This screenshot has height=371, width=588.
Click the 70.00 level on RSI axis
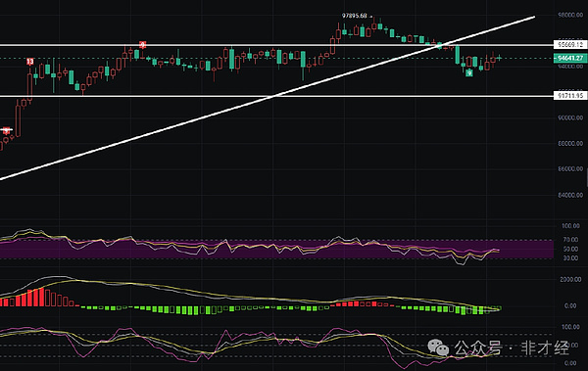click(x=570, y=240)
